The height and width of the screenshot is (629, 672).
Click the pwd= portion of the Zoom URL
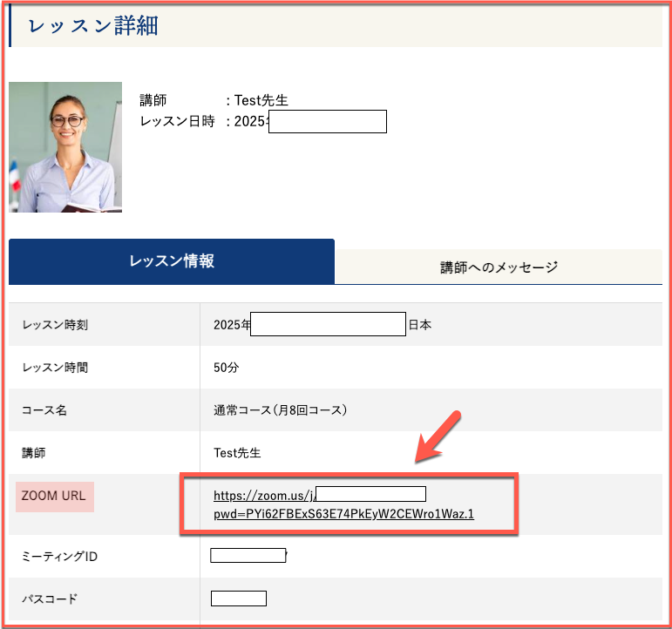(x=343, y=514)
